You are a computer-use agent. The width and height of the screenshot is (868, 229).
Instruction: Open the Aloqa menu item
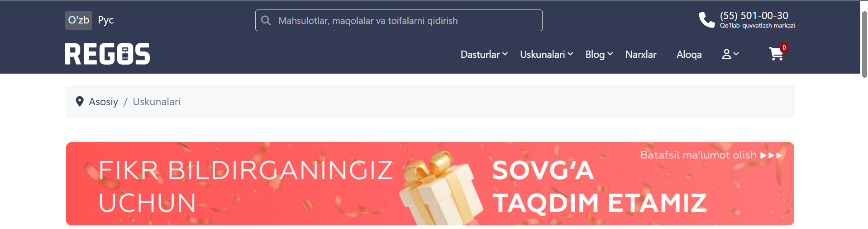689,54
